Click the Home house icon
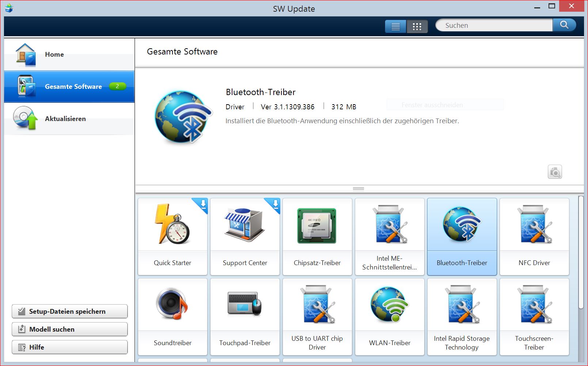The height and width of the screenshot is (366, 588). 26,55
